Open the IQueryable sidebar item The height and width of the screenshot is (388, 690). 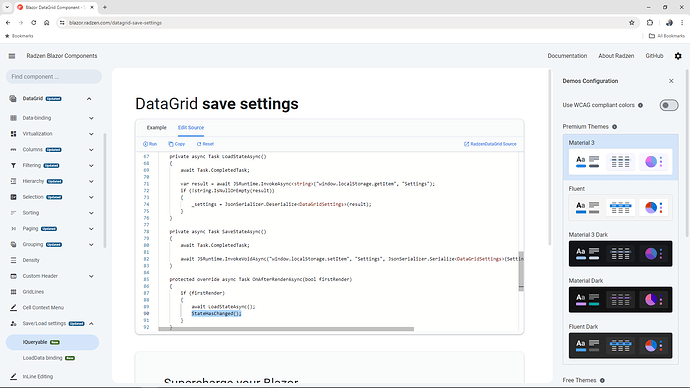[x=52, y=342]
